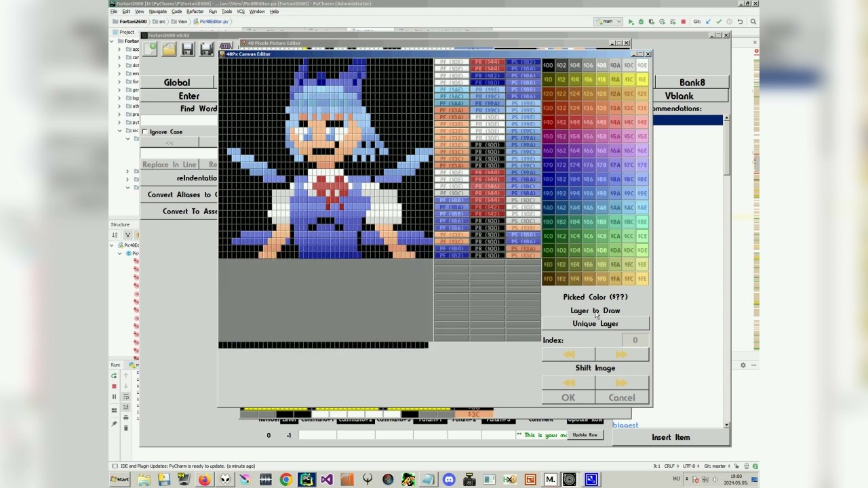The height and width of the screenshot is (488, 868).
Task: Click the Insert Item button
Action: point(671,437)
